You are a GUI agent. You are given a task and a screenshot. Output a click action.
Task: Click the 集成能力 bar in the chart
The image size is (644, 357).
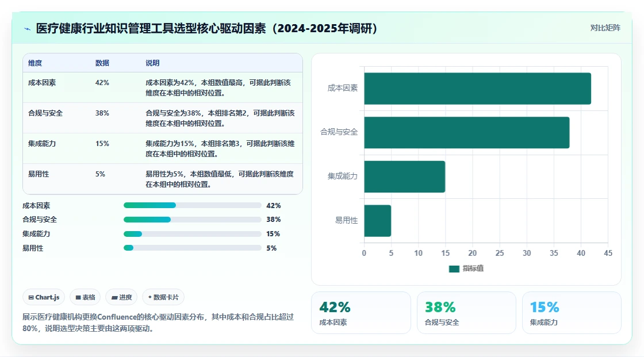pos(405,176)
